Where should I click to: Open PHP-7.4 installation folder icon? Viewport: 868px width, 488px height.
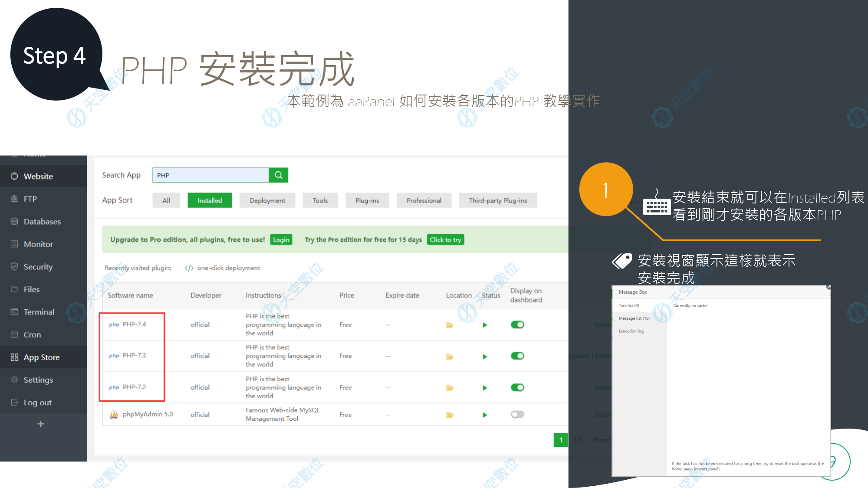[x=449, y=324]
